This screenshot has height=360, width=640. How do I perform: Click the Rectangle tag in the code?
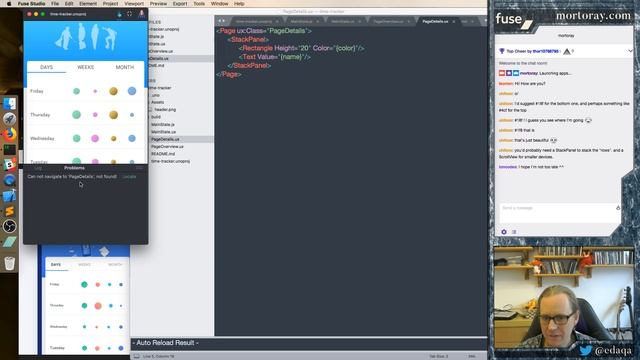(x=257, y=48)
